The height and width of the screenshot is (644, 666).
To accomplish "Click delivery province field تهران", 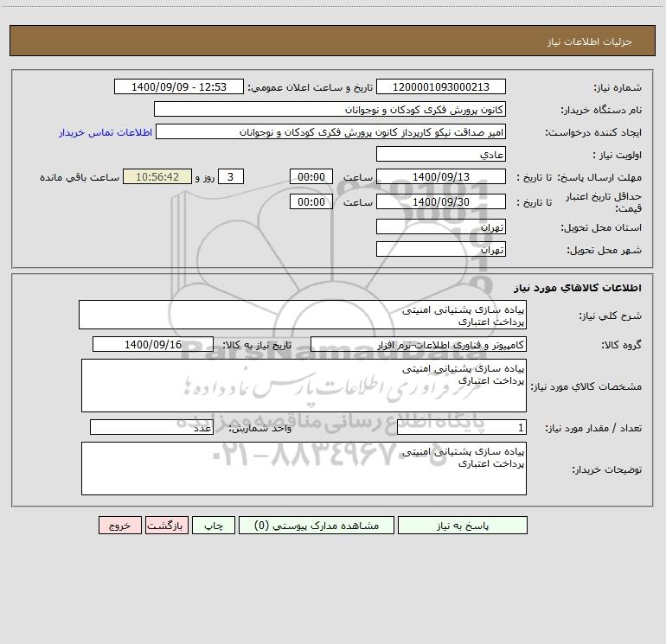I will coord(441,226).
